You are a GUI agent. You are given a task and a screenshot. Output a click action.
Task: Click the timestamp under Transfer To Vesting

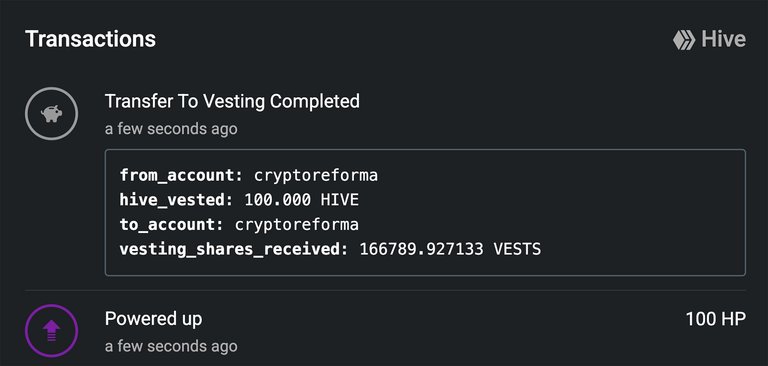pos(171,129)
